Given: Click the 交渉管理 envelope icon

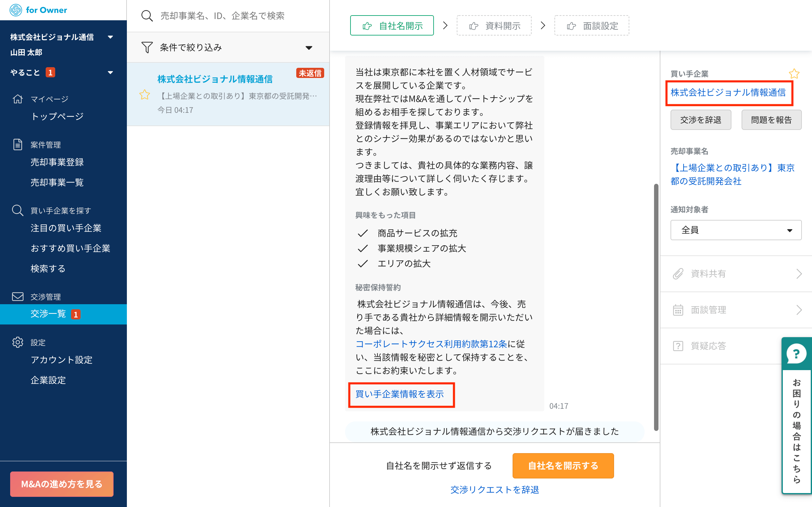Looking at the screenshot, I should pos(17,297).
